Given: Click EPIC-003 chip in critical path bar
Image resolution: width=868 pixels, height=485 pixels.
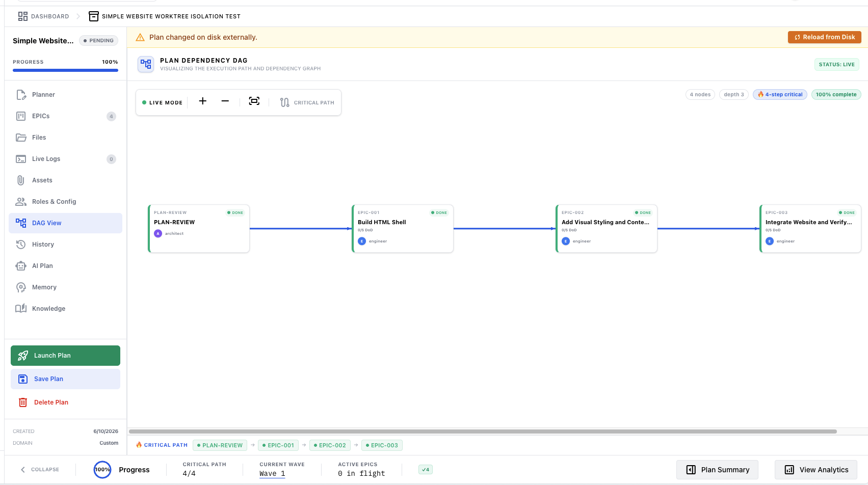Looking at the screenshot, I should point(382,445).
